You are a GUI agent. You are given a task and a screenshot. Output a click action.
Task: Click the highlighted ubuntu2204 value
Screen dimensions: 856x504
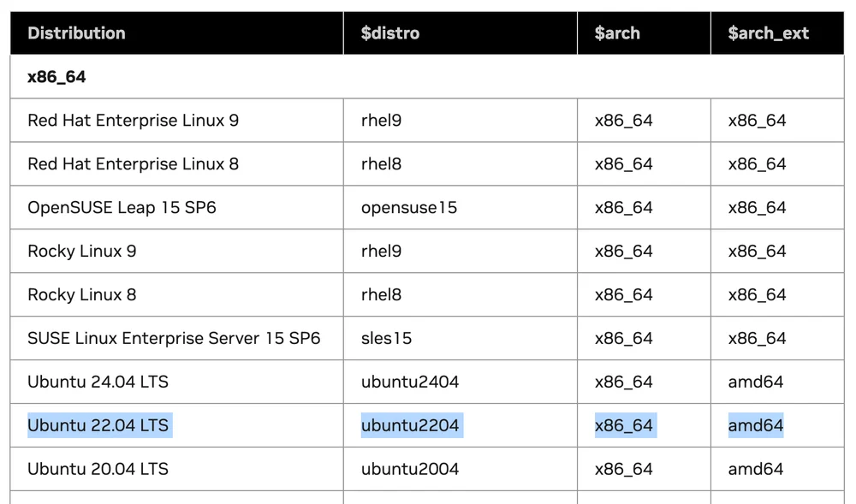point(411,425)
